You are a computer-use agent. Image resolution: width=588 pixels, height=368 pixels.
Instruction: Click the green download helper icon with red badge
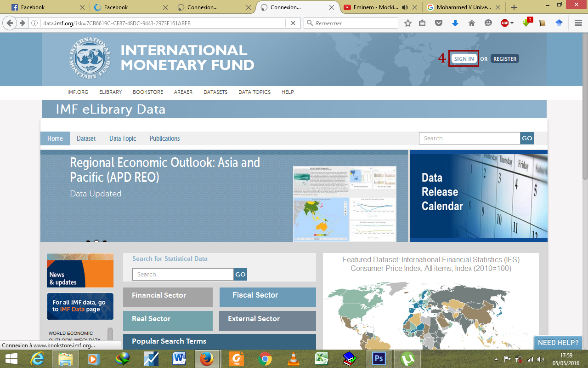527,22
